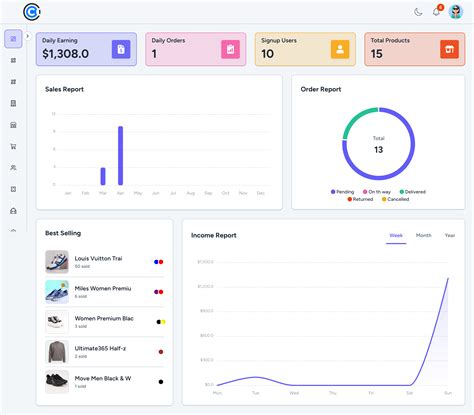Open the shopping cart sidebar icon
Viewport: 474px width, 415px height.
[13, 146]
